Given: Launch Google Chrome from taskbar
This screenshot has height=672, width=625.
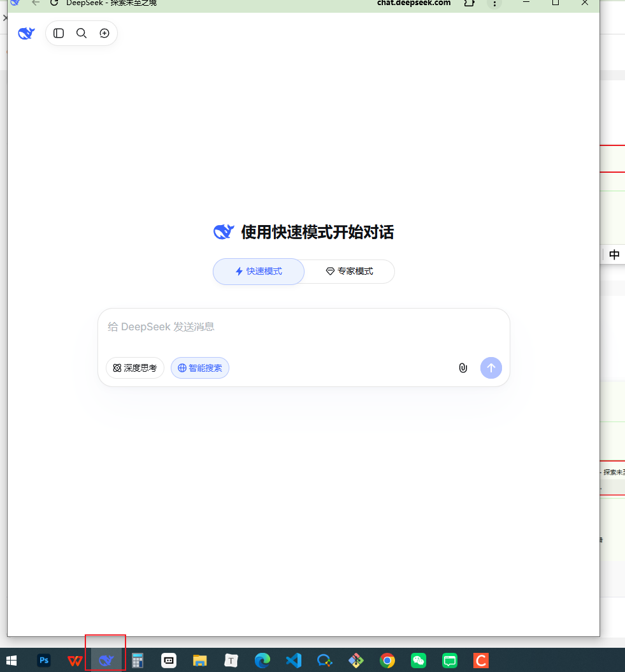Looking at the screenshot, I should pos(387,661).
